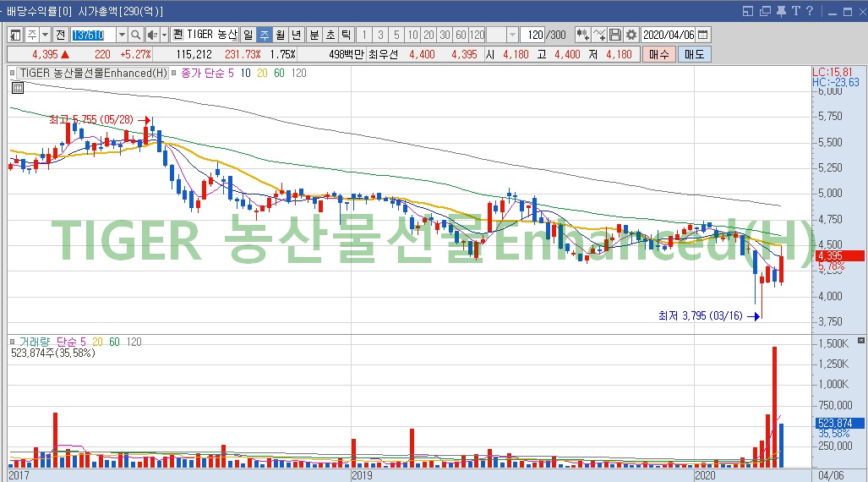Click the pin window icon in title bar

(x=781, y=11)
